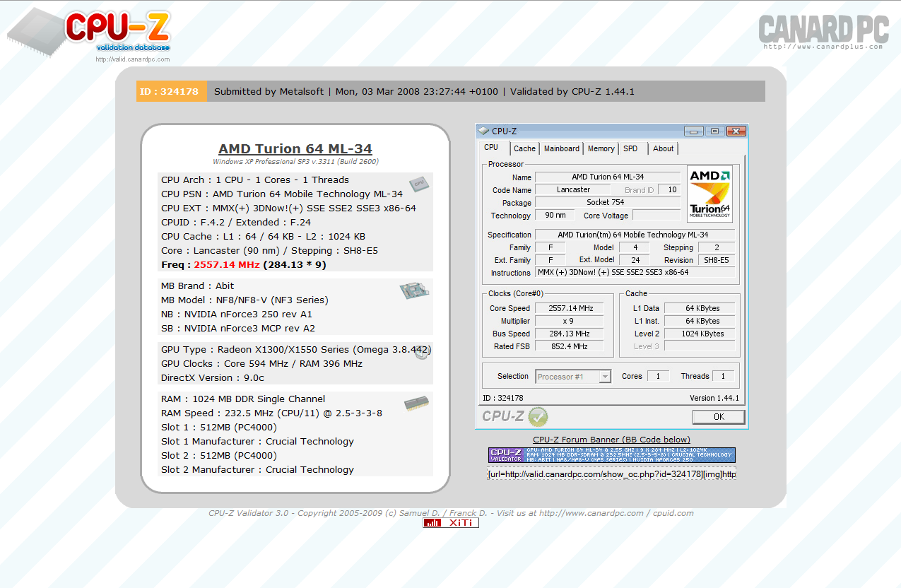Switch to the Cache tab
The width and height of the screenshot is (901, 588).
524,148
